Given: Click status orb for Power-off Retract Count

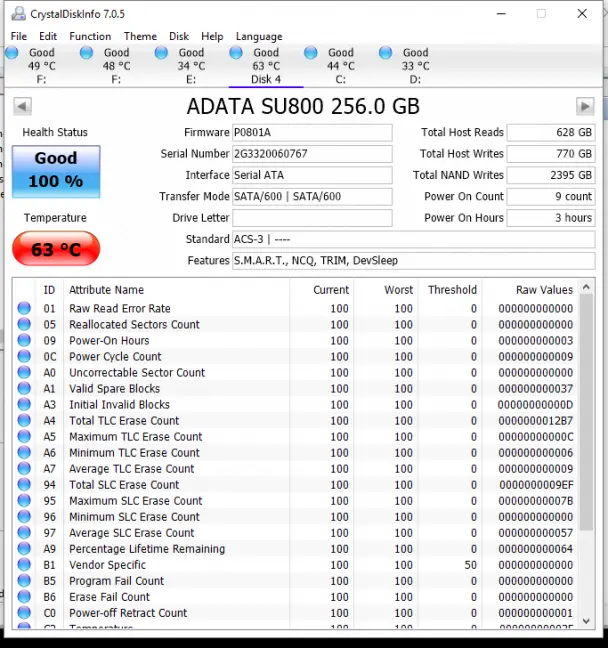Looking at the screenshot, I should (x=24, y=613).
